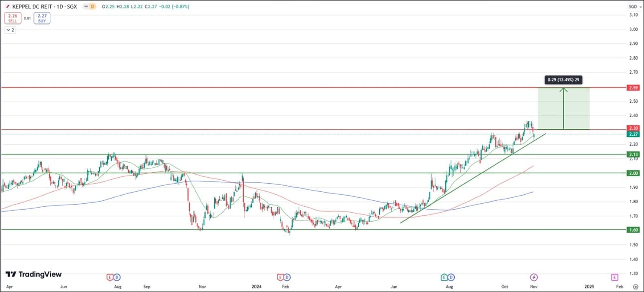Viewport: 644px width, 292px height.
Task: Click the orange D delayed-data badge
Action: pyautogui.click(x=92, y=7)
